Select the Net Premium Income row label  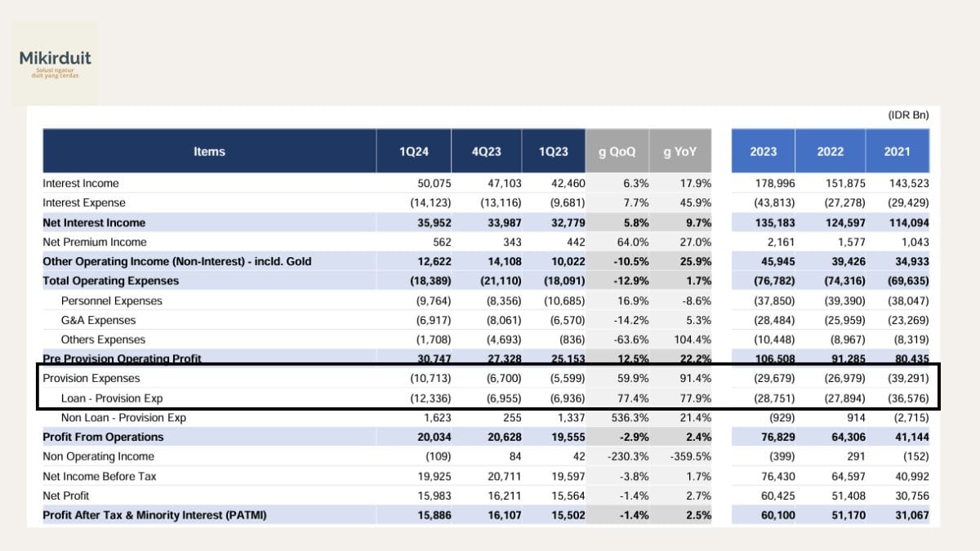95,242
